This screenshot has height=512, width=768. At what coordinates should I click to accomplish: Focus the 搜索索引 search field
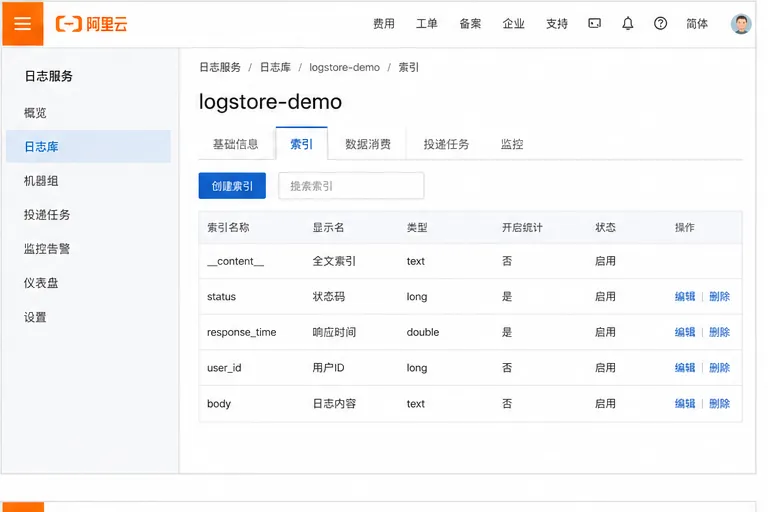(351, 186)
